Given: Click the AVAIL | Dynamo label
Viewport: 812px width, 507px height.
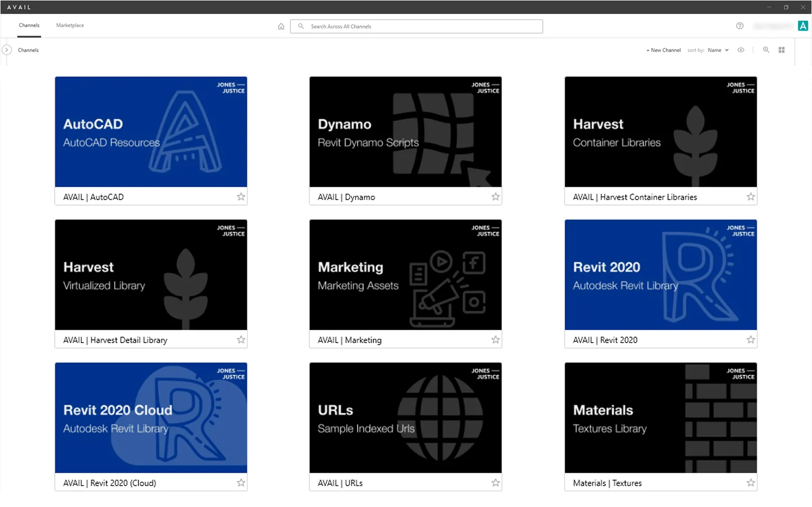Looking at the screenshot, I should click(347, 197).
